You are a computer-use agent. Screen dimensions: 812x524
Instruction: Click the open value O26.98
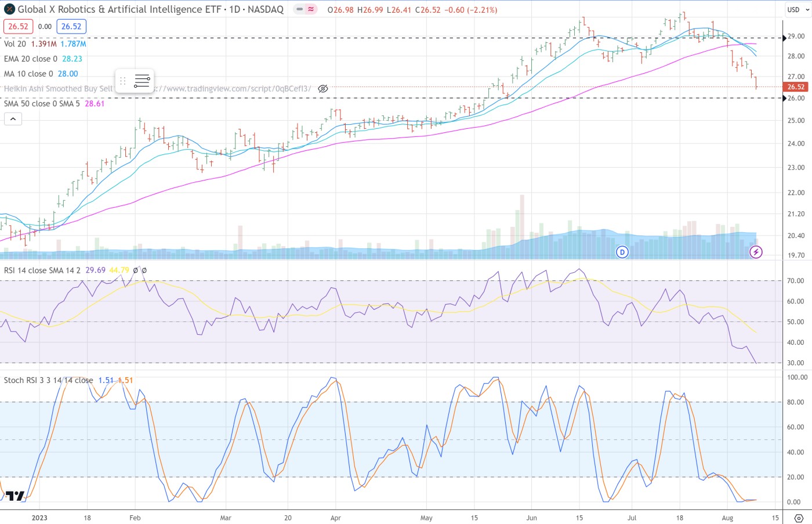coord(340,10)
